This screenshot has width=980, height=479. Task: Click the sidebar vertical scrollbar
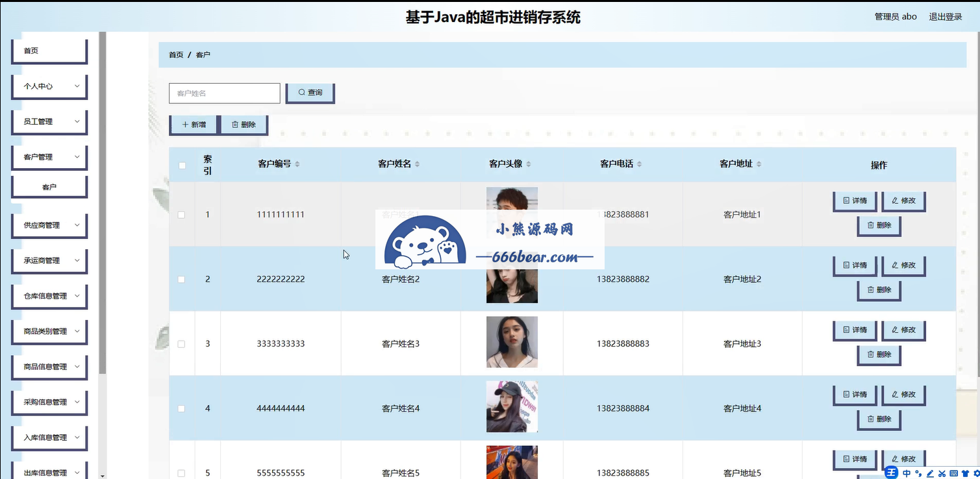[102, 203]
